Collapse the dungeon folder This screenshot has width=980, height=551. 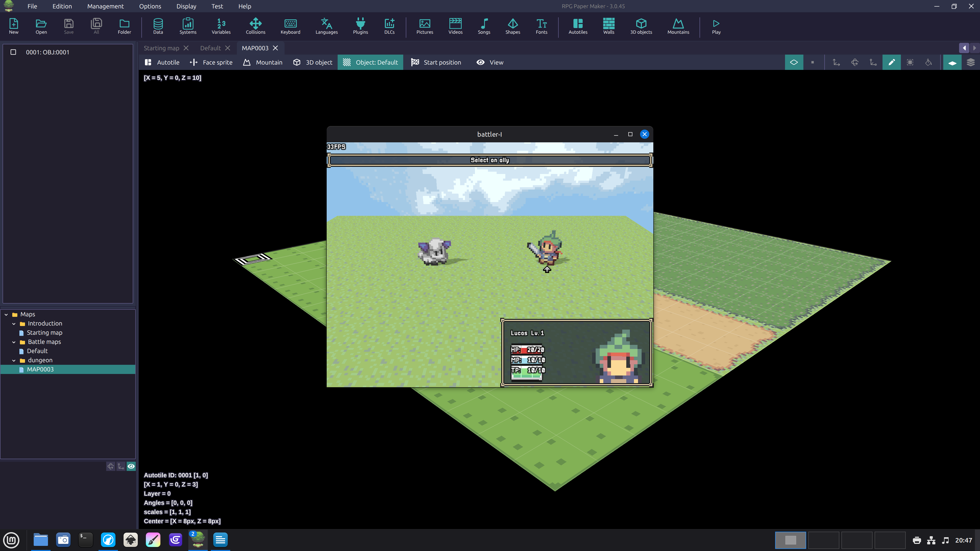pos(14,360)
